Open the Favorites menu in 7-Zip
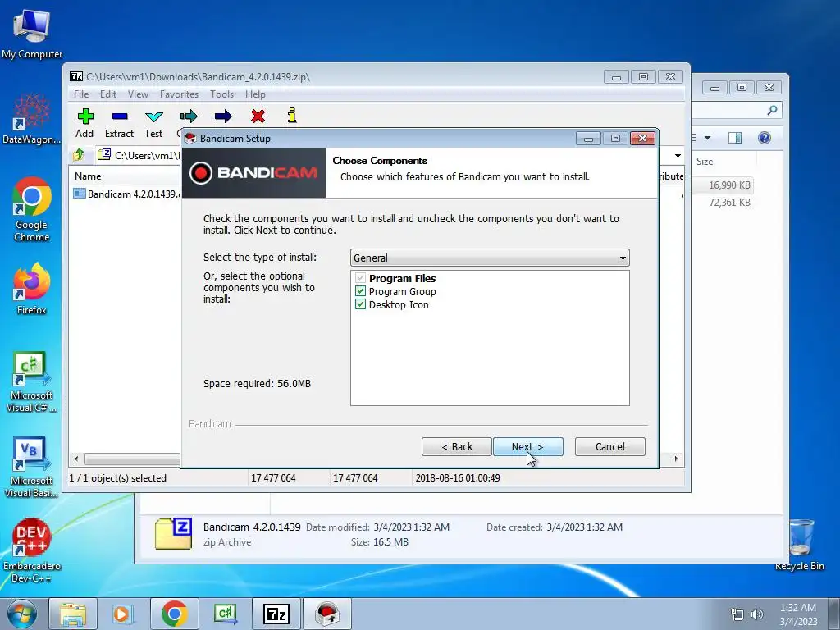This screenshot has width=840, height=630. (x=179, y=94)
